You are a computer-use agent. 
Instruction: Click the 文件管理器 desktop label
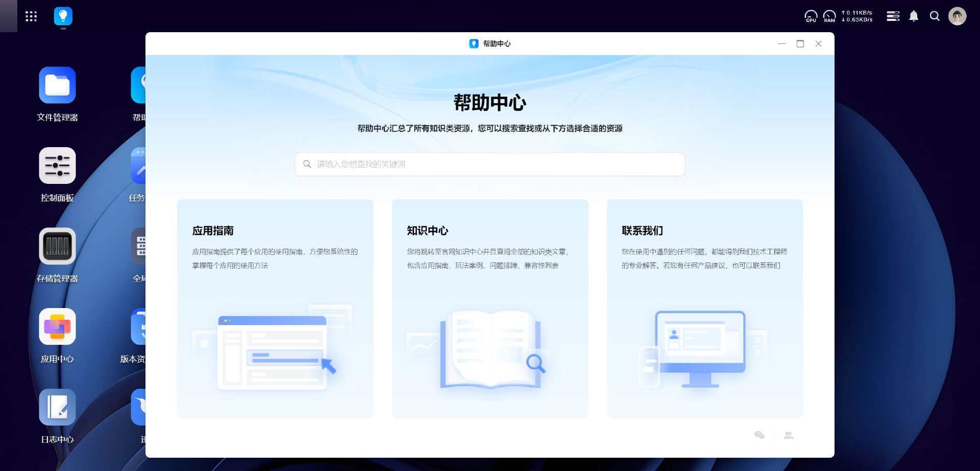[x=57, y=117]
